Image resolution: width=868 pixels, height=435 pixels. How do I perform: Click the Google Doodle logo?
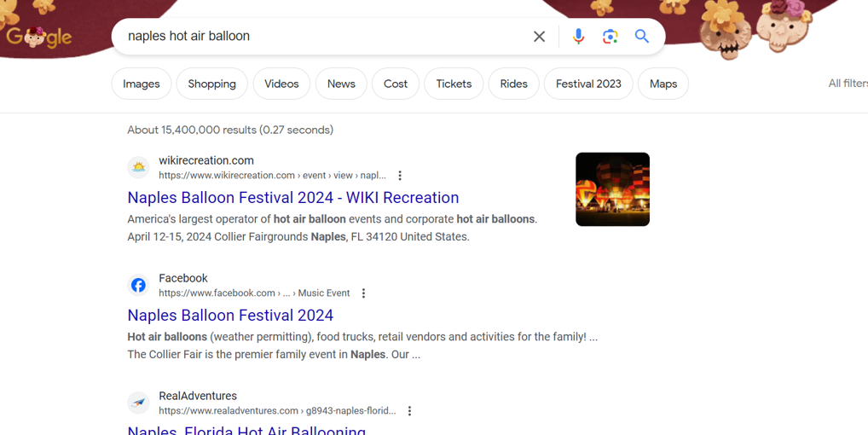39,37
